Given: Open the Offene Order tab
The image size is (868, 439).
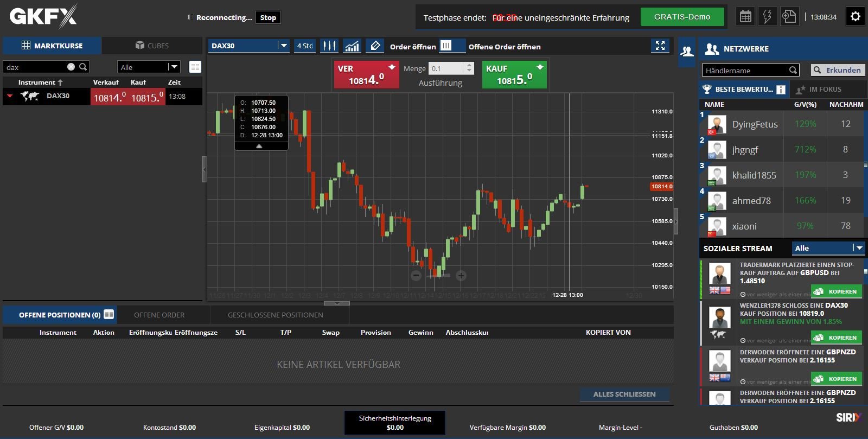Looking at the screenshot, I should click(x=159, y=315).
